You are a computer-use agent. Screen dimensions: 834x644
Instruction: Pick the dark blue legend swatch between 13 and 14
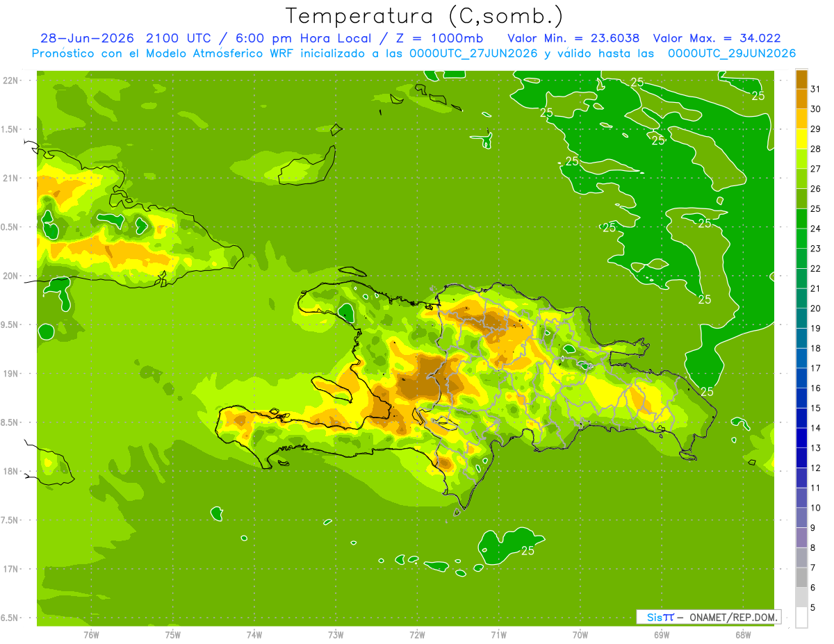coord(801,438)
